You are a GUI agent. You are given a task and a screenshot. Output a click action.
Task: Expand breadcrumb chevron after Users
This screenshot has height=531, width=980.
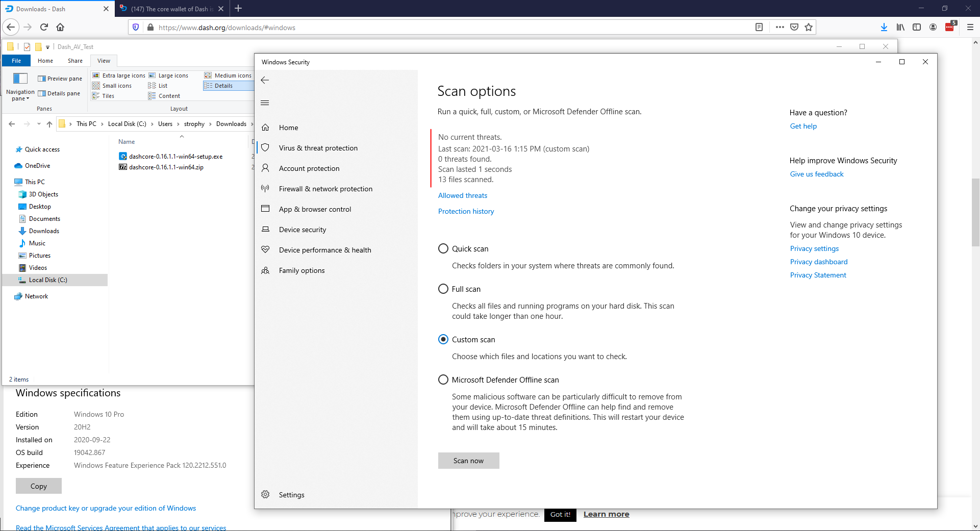tap(178, 124)
